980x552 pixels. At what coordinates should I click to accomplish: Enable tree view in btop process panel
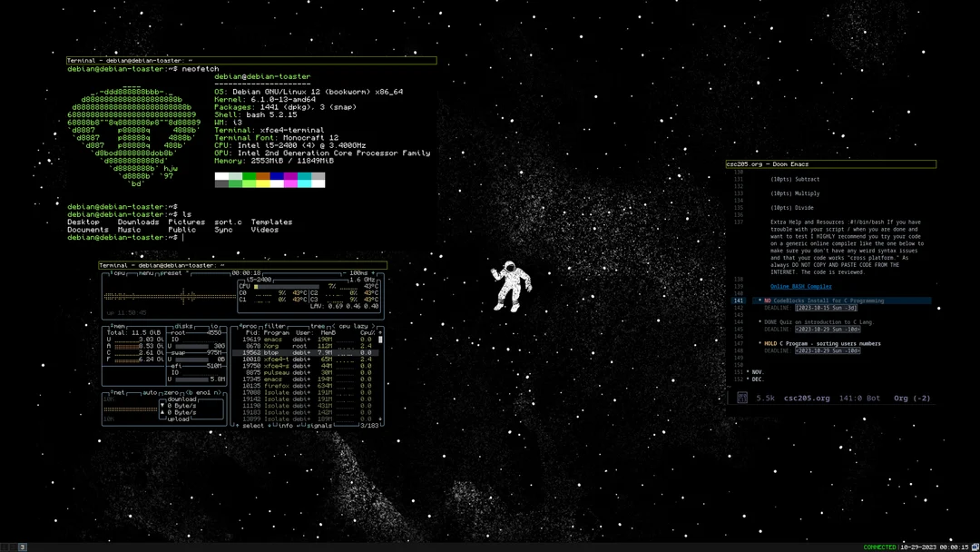point(318,326)
